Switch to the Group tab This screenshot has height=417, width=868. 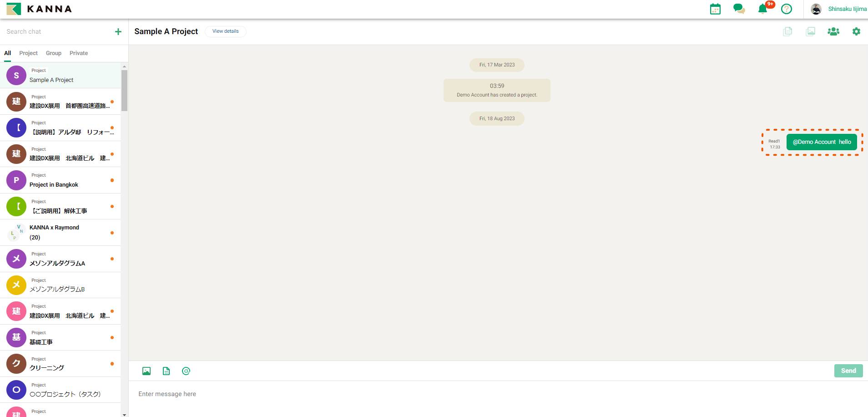coord(54,53)
